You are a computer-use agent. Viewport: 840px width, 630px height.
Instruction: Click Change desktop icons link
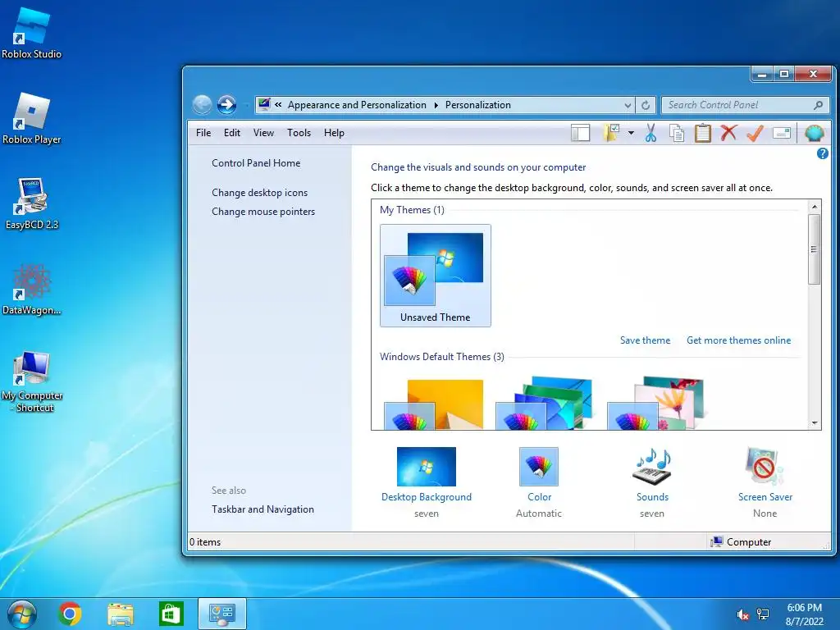pyautogui.click(x=260, y=192)
